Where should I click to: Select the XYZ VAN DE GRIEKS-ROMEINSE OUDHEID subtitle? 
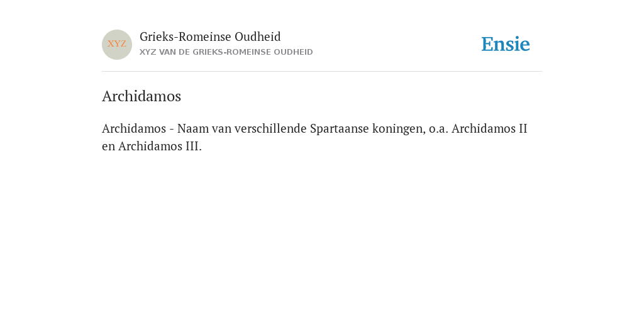pyautogui.click(x=226, y=52)
